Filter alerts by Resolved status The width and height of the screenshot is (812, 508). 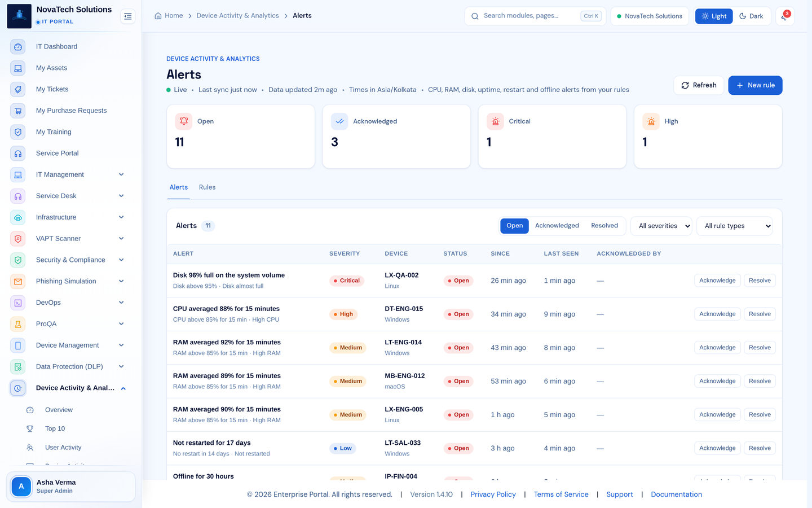point(604,226)
